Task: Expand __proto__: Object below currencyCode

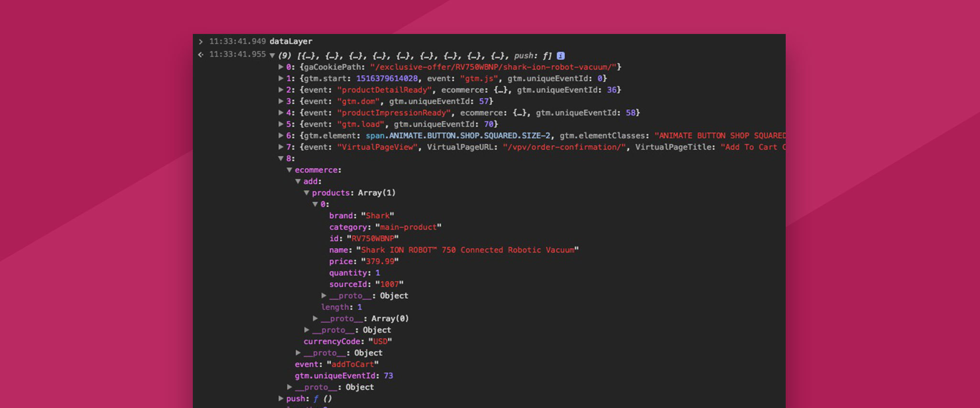Action: [298, 353]
